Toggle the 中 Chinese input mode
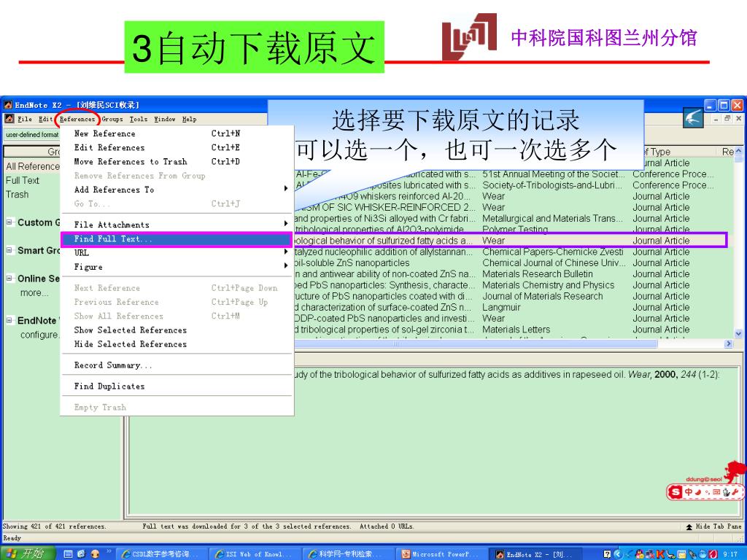 pos(689,492)
